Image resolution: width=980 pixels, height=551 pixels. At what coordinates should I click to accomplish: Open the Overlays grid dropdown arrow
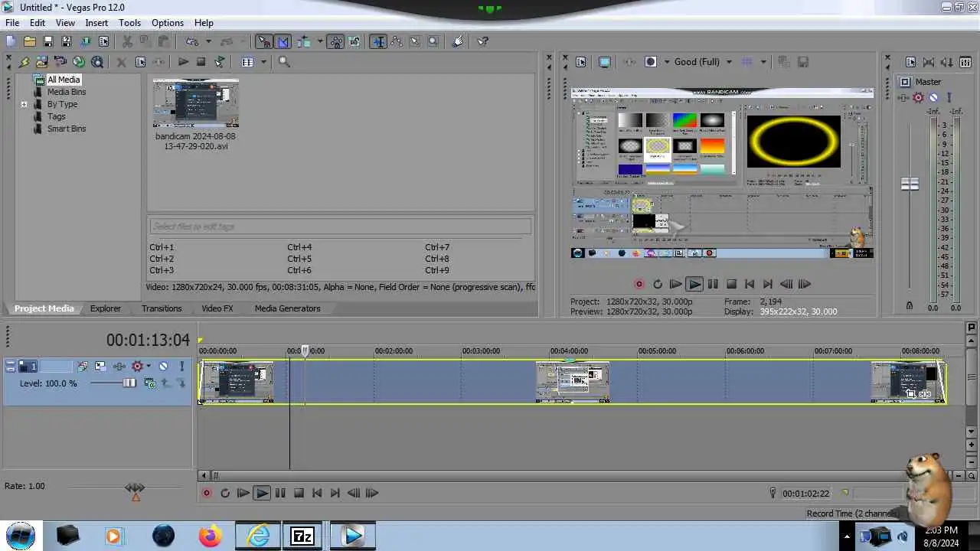[x=763, y=62]
